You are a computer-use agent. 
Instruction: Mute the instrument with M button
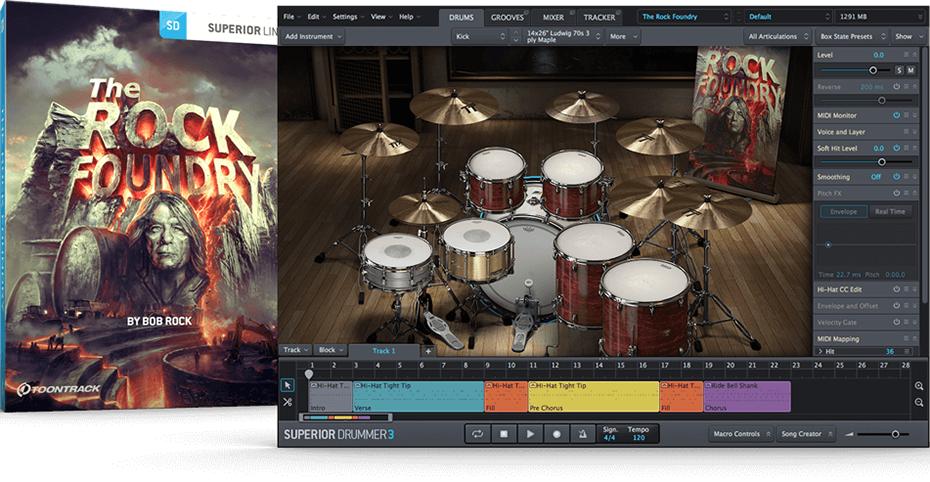pyautogui.click(x=911, y=70)
